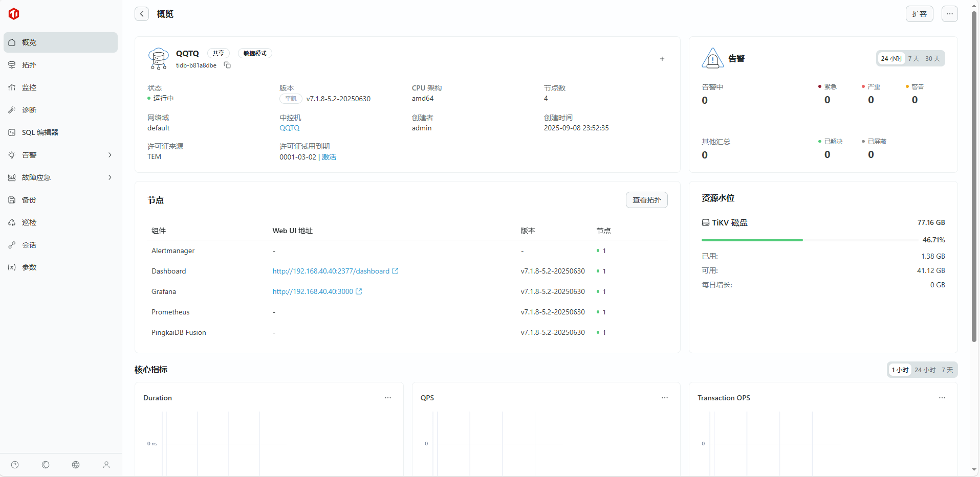Copy the cluster ID tidb-b81a8dbe
This screenshot has width=980, height=477.
point(228,65)
